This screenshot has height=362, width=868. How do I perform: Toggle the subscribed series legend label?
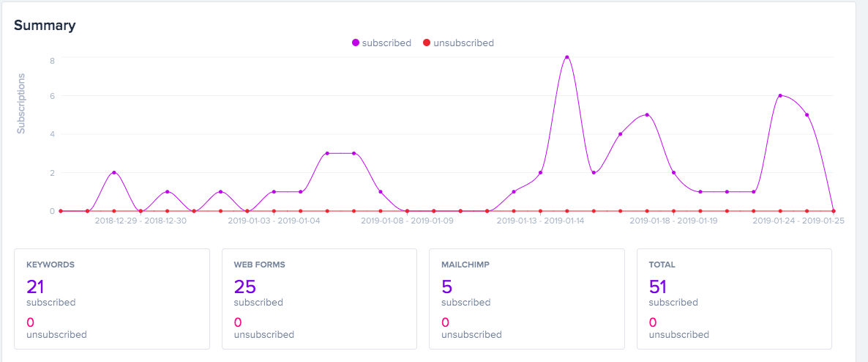tap(386, 43)
